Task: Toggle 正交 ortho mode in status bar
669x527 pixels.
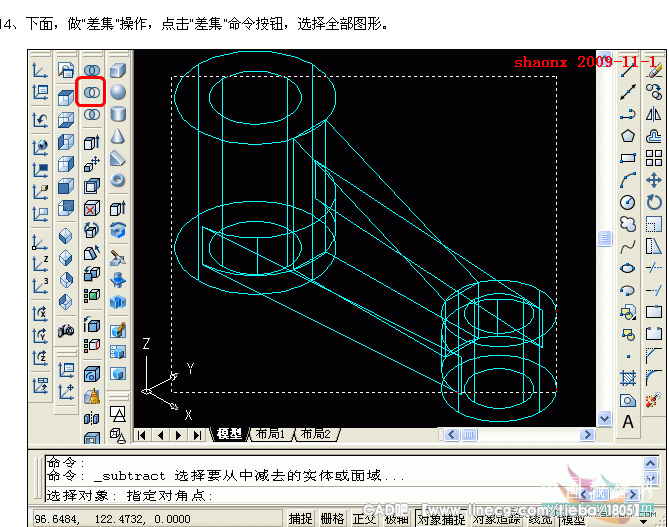Action: click(x=364, y=518)
